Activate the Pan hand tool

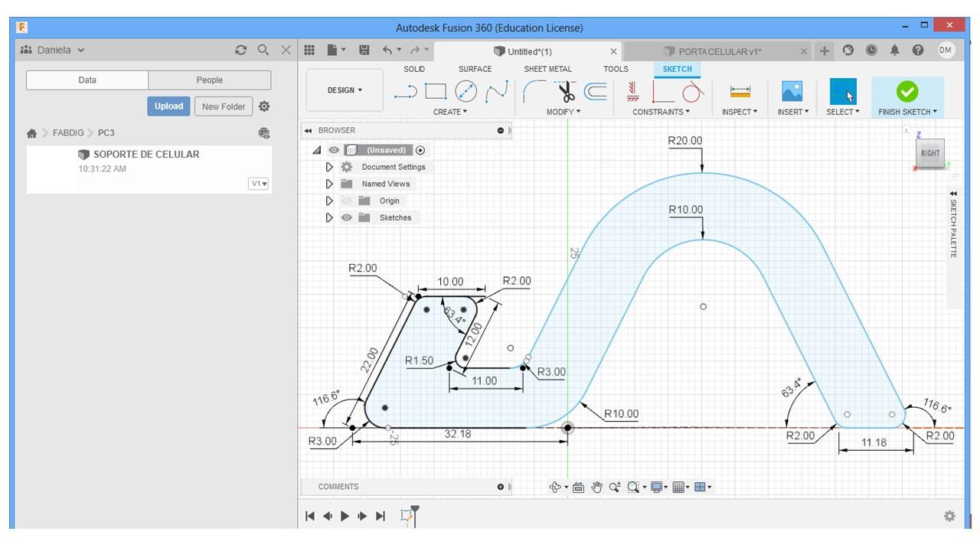[597, 487]
